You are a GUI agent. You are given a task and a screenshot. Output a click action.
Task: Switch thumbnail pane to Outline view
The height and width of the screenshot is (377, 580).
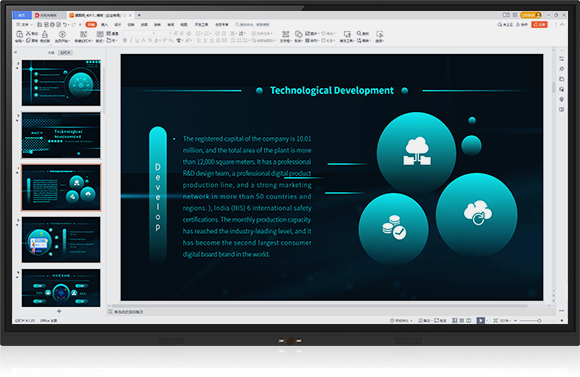click(51, 53)
